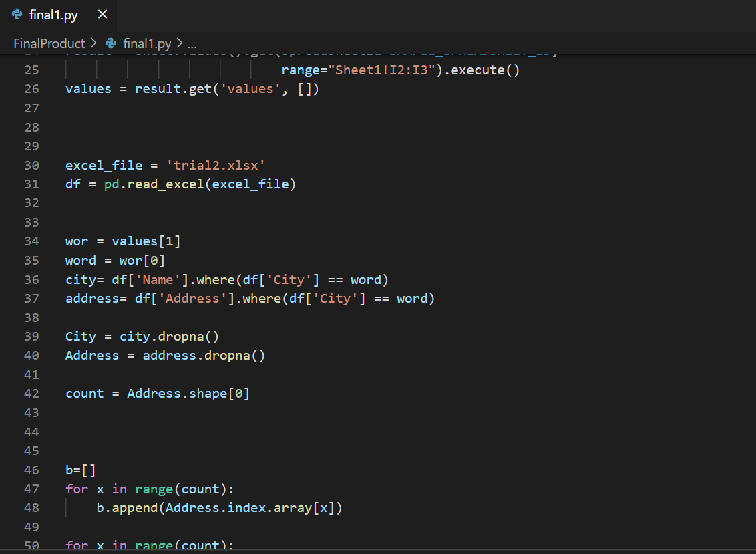
Task: Close the final1.py tab
Action: click(x=102, y=15)
